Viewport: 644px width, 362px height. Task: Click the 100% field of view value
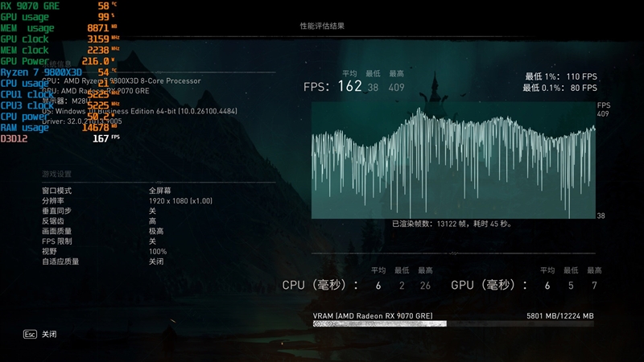(158, 251)
